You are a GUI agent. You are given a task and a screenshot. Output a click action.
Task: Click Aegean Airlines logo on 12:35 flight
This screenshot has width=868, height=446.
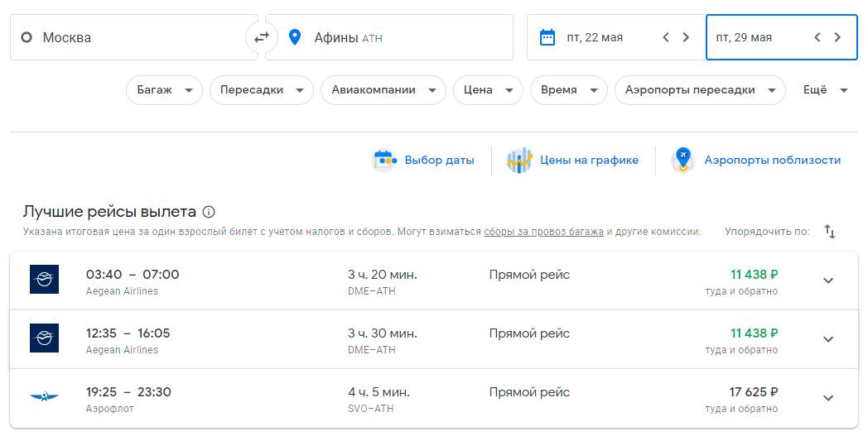44,338
